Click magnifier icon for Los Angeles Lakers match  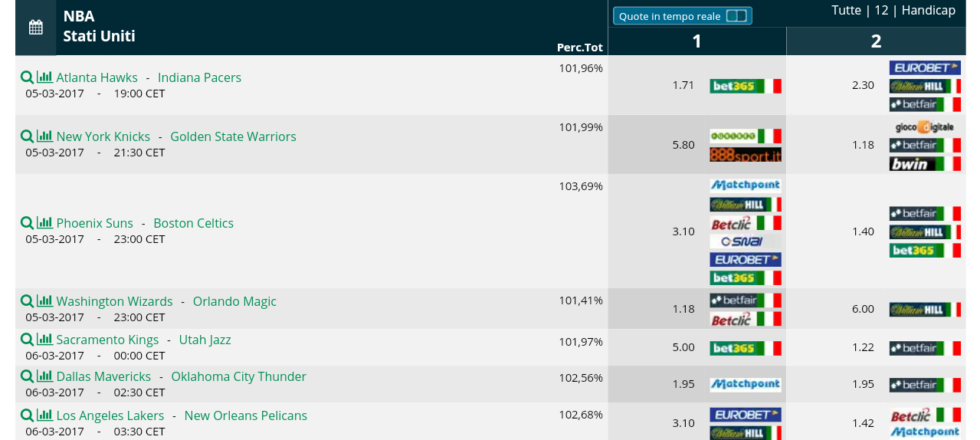coord(27,415)
